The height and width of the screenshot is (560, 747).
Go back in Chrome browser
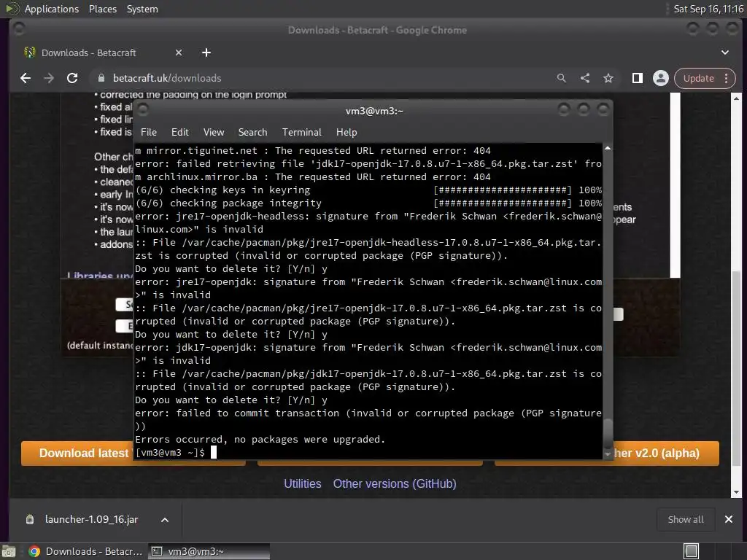pos(26,78)
